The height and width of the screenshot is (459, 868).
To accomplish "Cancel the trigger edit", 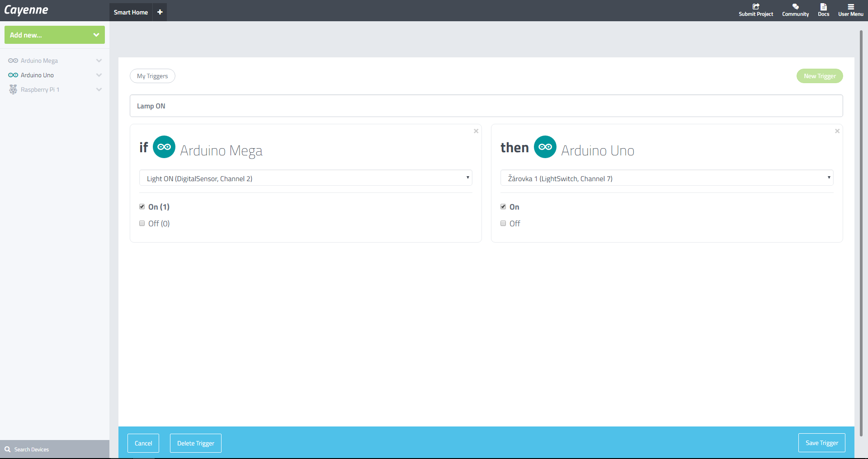I will (143, 443).
